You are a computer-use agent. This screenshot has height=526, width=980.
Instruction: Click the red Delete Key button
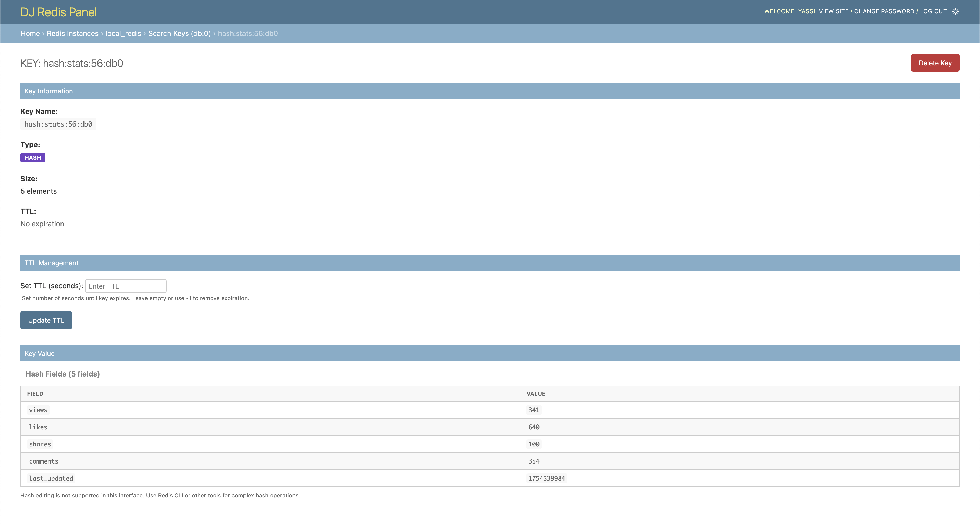pos(935,63)
